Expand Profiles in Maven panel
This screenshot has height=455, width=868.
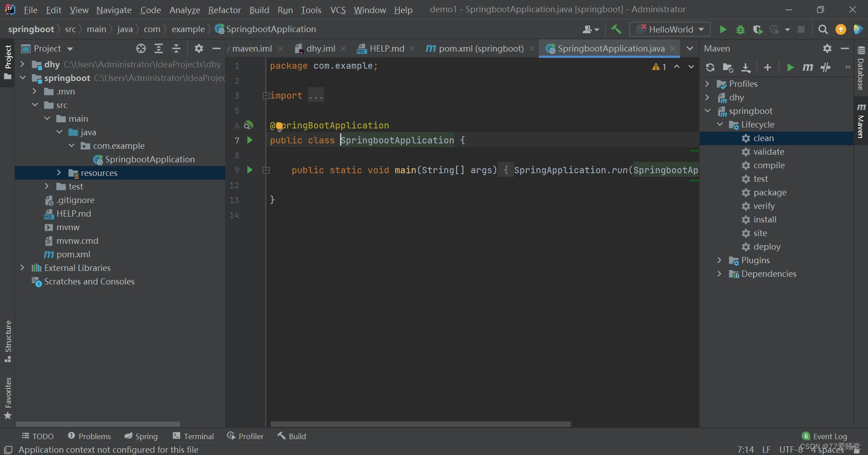[x=708, y=84]
